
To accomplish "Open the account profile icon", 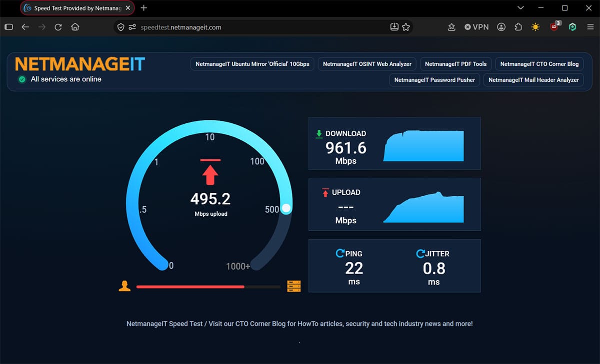I will point(501,27).
